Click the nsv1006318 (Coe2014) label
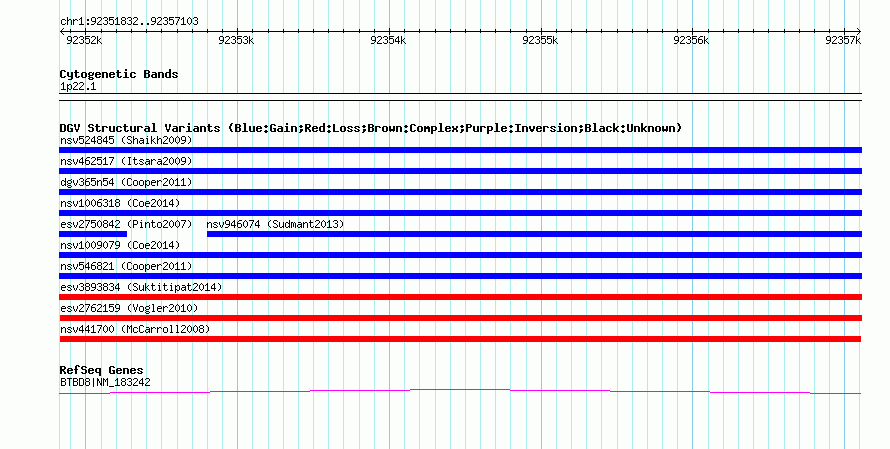Image resolution: width=890 pixels, height=449 pixels. tap(120, 203)
